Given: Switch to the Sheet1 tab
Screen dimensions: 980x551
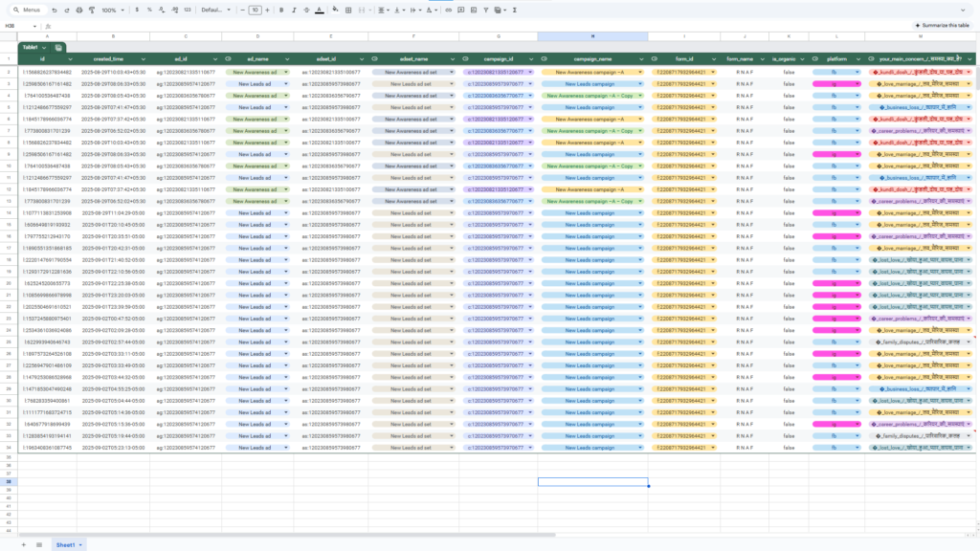Looking at the screenshot, I should tap(67, 544).
